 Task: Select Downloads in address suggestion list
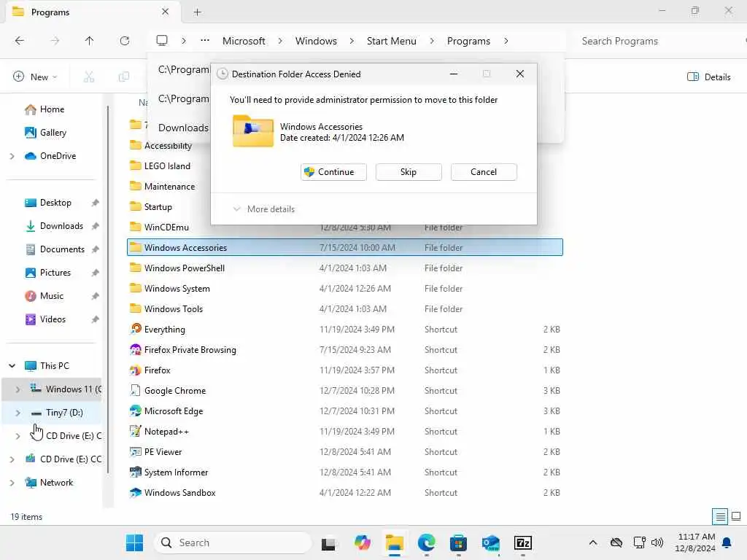[183, 128]
